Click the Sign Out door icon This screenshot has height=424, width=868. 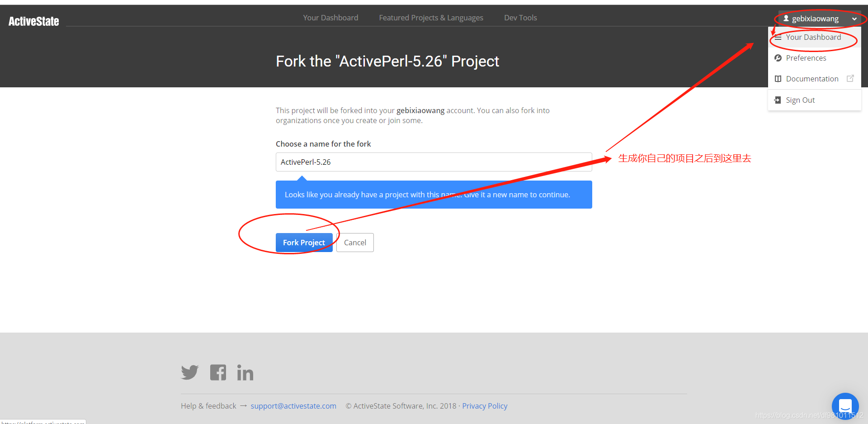tap(778, 100)
